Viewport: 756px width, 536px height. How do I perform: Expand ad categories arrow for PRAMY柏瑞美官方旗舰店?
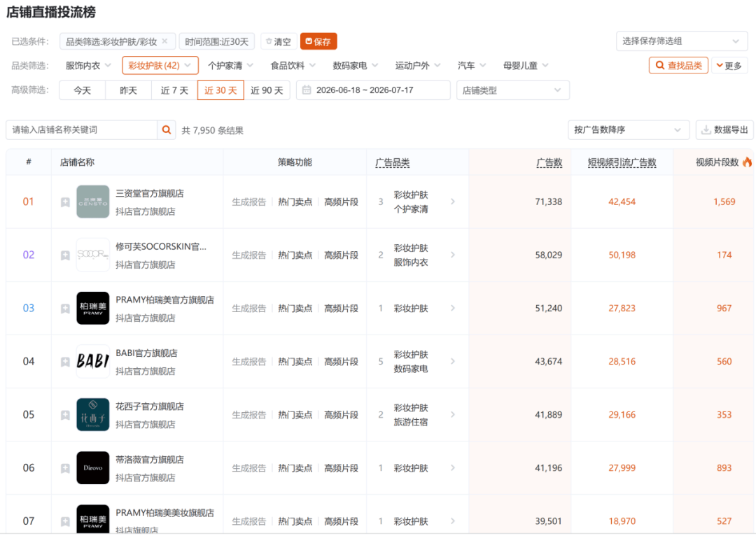[453, 308]
